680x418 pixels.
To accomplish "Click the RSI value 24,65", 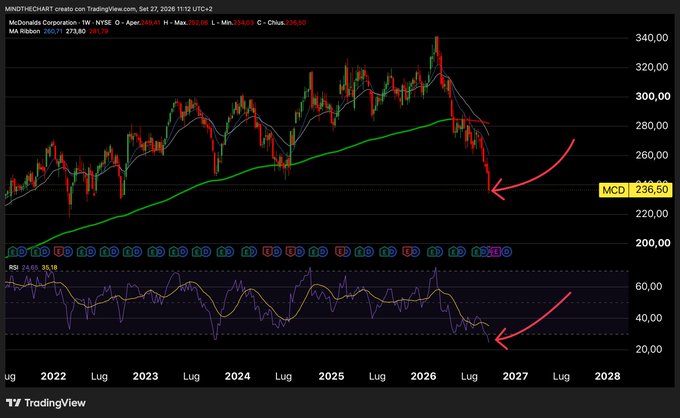I will tap(29, 268).
